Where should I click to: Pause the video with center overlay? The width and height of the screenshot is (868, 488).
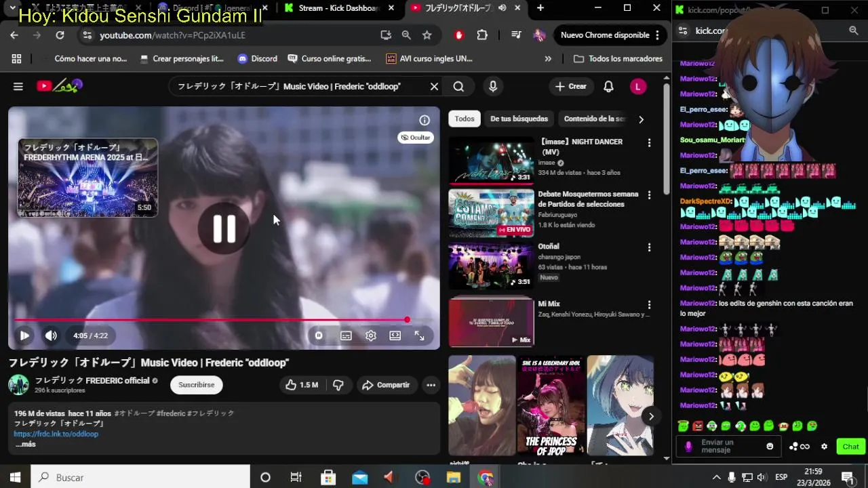tap(224, 229)
